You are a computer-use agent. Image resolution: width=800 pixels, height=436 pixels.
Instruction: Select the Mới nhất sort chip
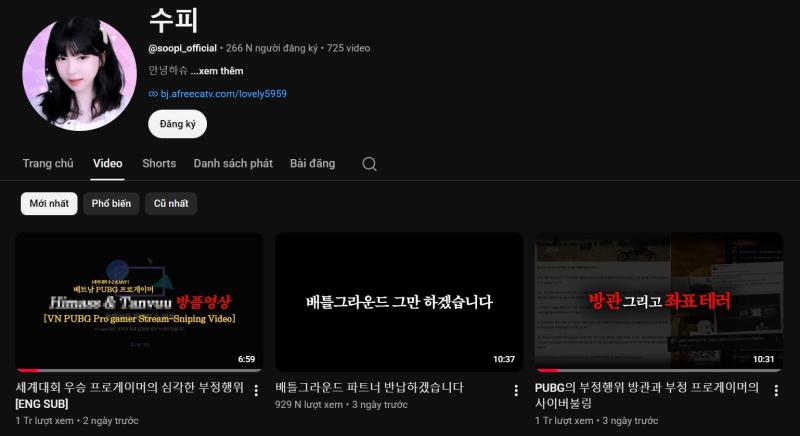point(49,203)
